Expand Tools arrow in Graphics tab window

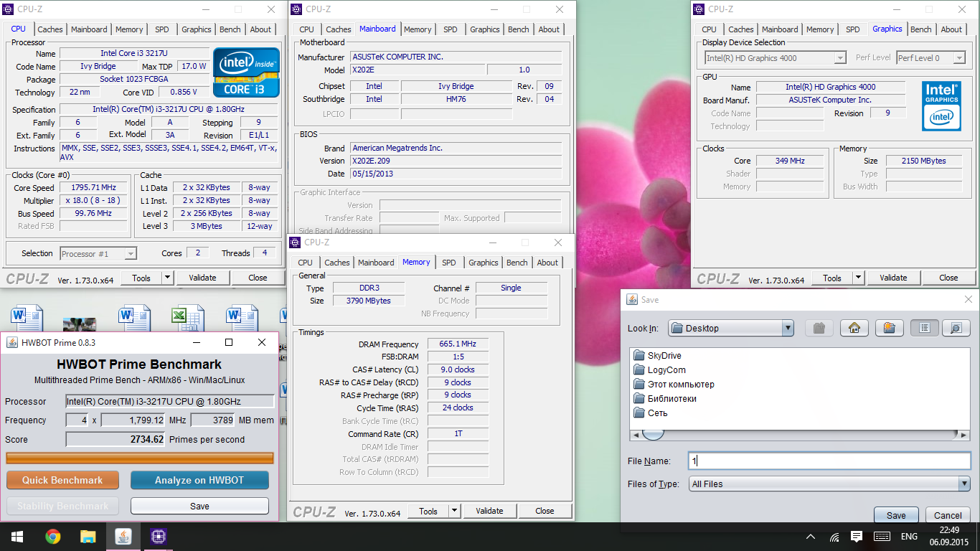tap(858, 278)
